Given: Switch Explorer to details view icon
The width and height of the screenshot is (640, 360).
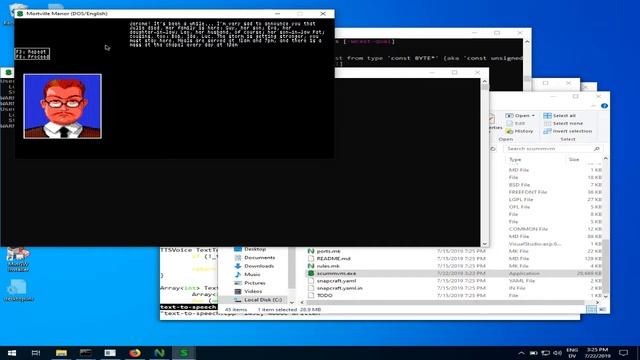Looking at the screenshot, I should tap(591, 309).
